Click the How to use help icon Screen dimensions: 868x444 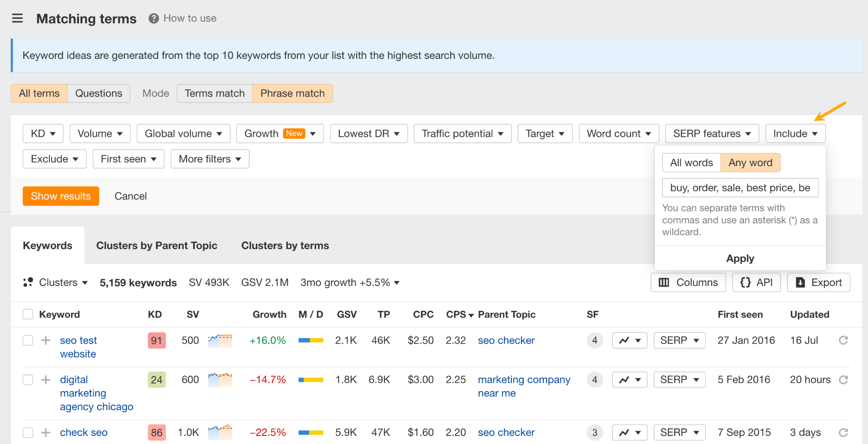(x=153, y=19)
